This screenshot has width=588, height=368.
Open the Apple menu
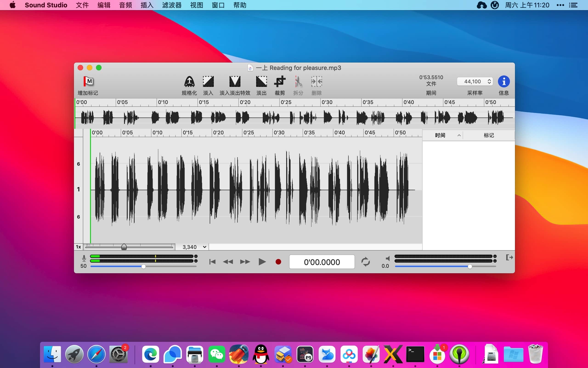click(13, 5)
